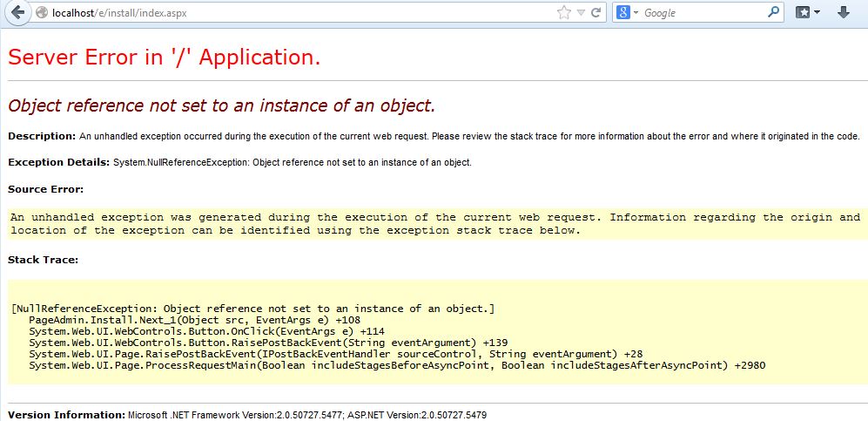868x421 pixels.
Task: Bookmark this page with the star icon
Action: [563, 13]
